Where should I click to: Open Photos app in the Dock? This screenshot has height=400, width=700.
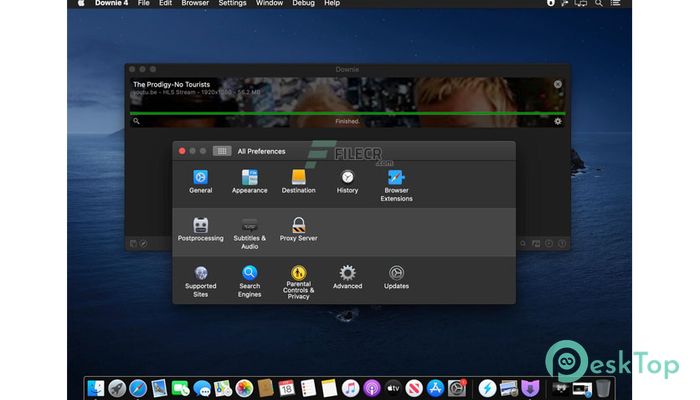244,388
